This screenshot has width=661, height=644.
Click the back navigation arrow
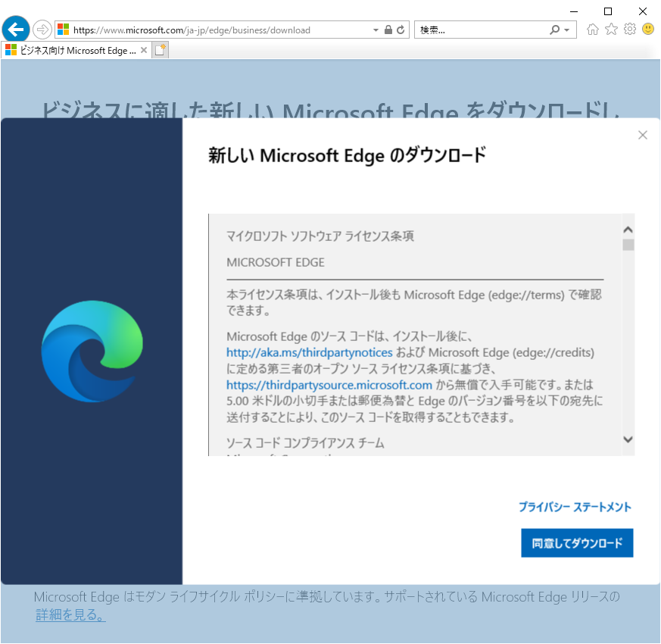(15, 30)
